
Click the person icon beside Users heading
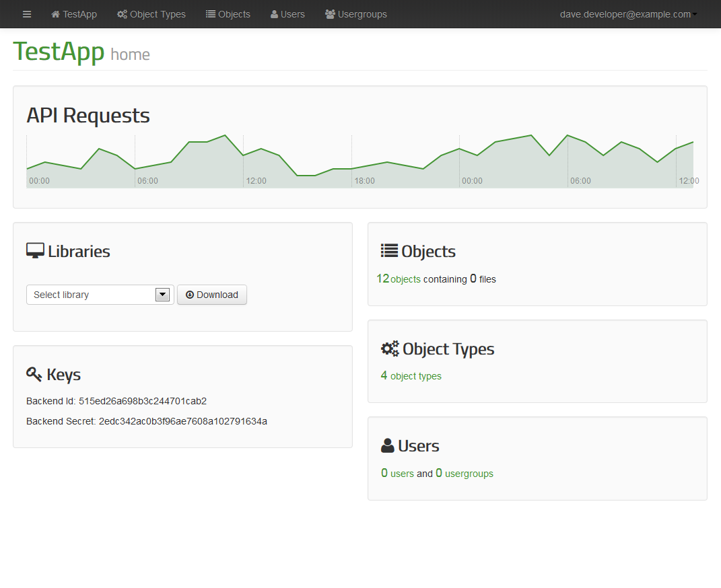click(388, 445)
